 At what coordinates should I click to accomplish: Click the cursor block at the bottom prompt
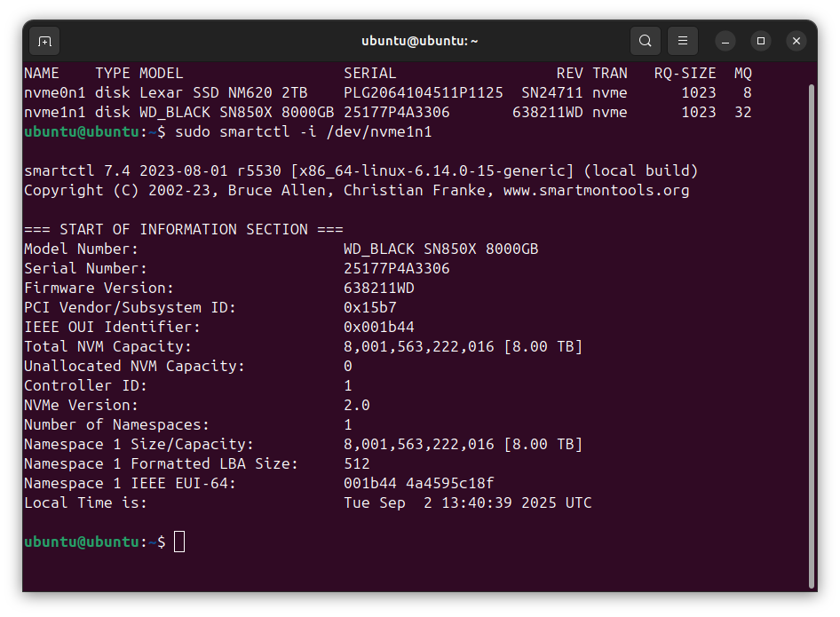[x=179, y=542]
